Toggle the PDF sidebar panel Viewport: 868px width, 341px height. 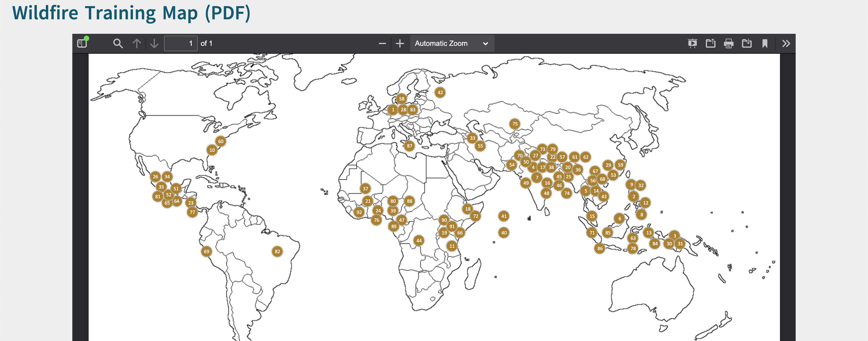(x=82, y=43)
